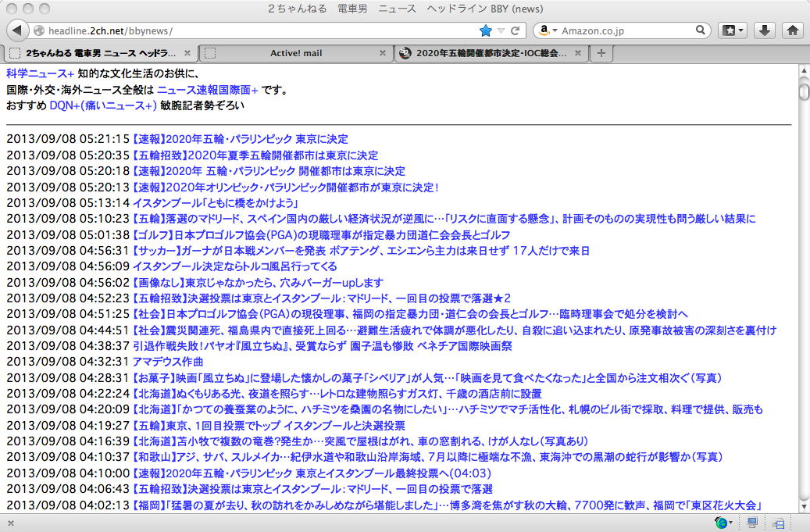Open アマデウス作曲 link
The image size is (810, 532).
coord(168,362)
